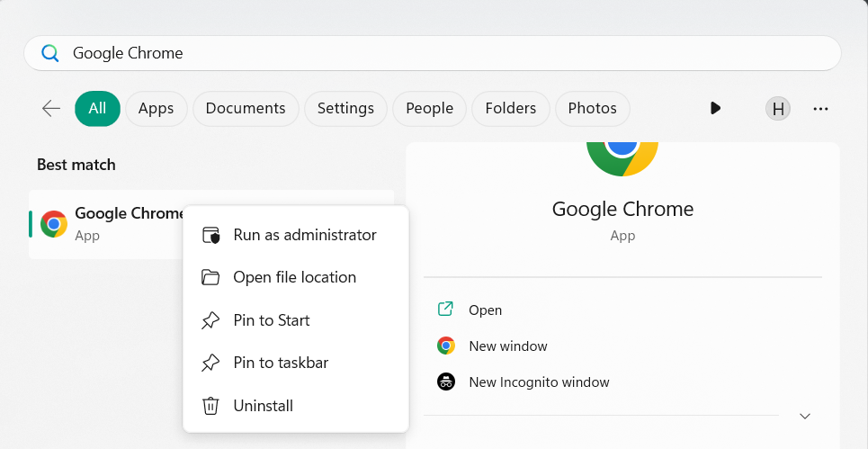Screen dimensions: 868x449
Task: Show the Folders filter results
Action: point(510,109)
